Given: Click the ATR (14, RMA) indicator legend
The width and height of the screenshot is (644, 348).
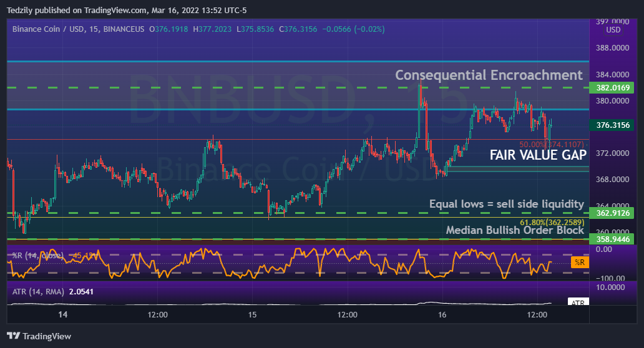Looking at the screenshot, I should coord(38,292).
